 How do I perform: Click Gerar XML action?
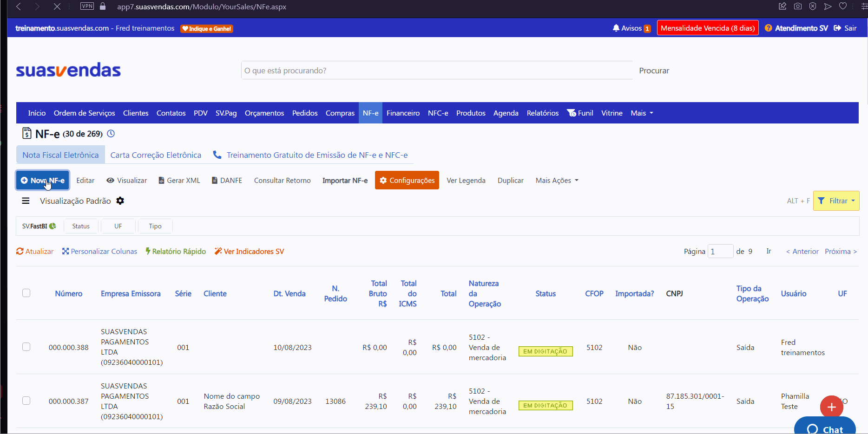[x=179, y=180]
